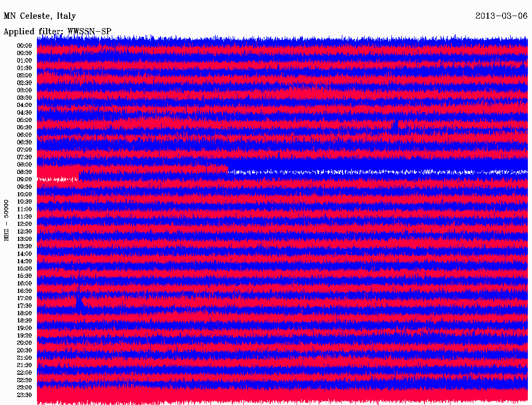This screenshot has width=532, height=405.
Task: Select the 23:00 time label
Action: point(24,387)
